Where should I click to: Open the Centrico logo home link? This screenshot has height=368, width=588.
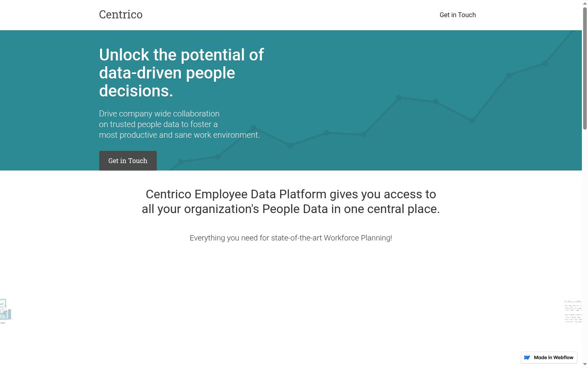121,15
